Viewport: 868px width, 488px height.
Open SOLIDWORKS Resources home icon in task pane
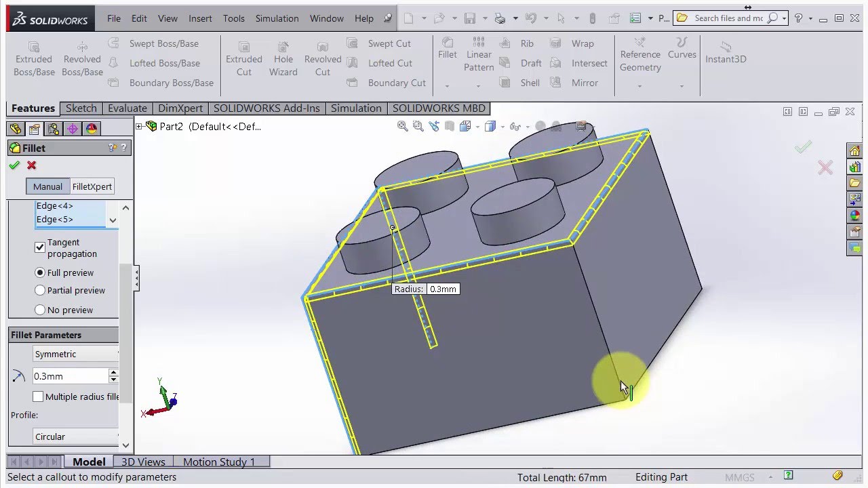click(x=854, y=150)
